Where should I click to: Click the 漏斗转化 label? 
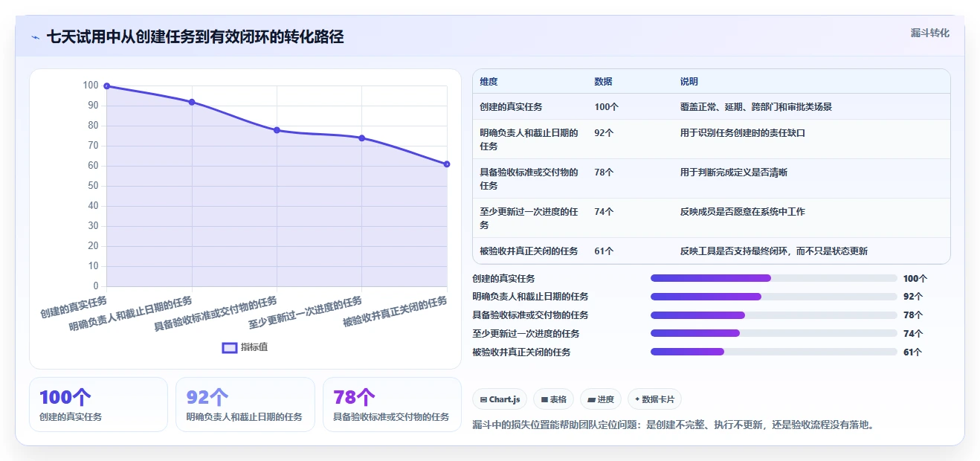[929, 33]
